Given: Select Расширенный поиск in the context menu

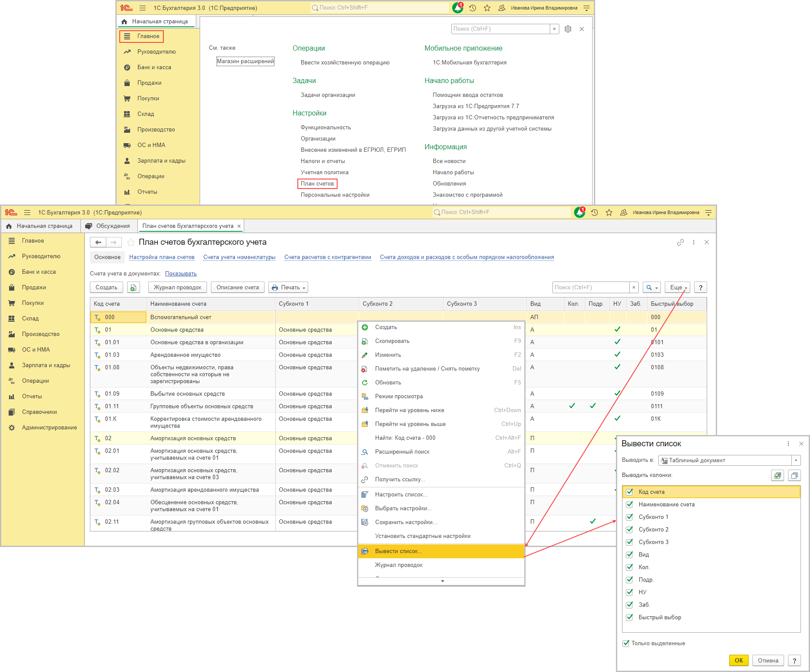Looking at the screenshot, I should point(441,452).
